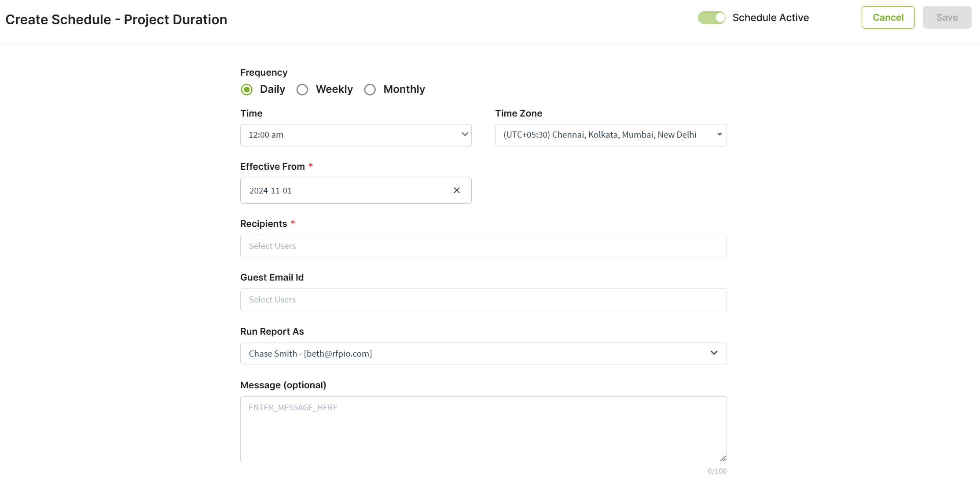The image size is (980, 478).
Task: Select the Daily frequency radio button
Action: click(247, 90)
